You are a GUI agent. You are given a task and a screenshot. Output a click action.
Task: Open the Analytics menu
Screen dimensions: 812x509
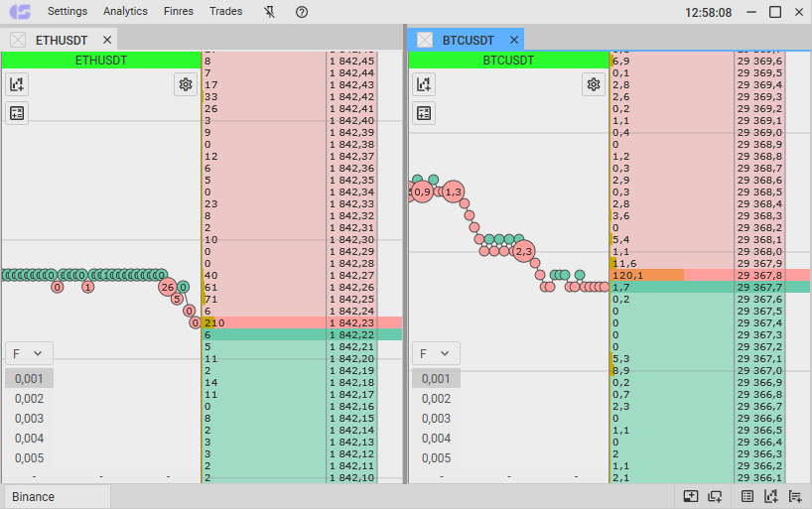point(125,12)
